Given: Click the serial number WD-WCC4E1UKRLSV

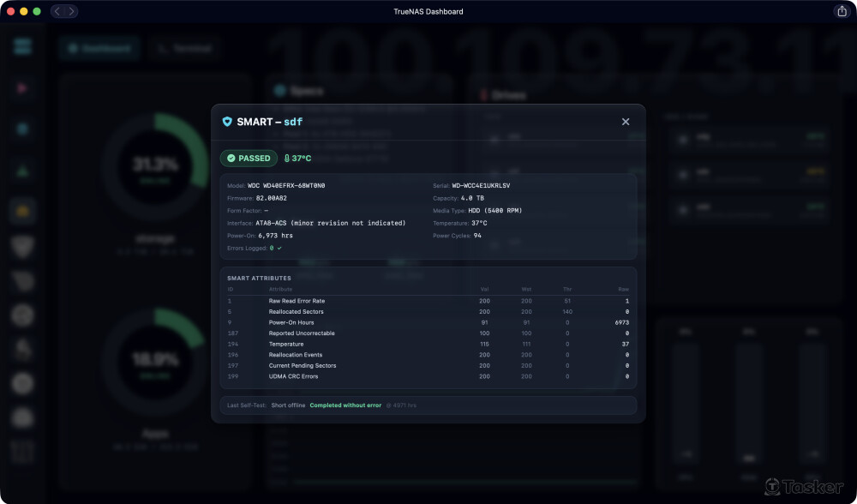Looking at the screenshot, I should (x=487, y=185).
